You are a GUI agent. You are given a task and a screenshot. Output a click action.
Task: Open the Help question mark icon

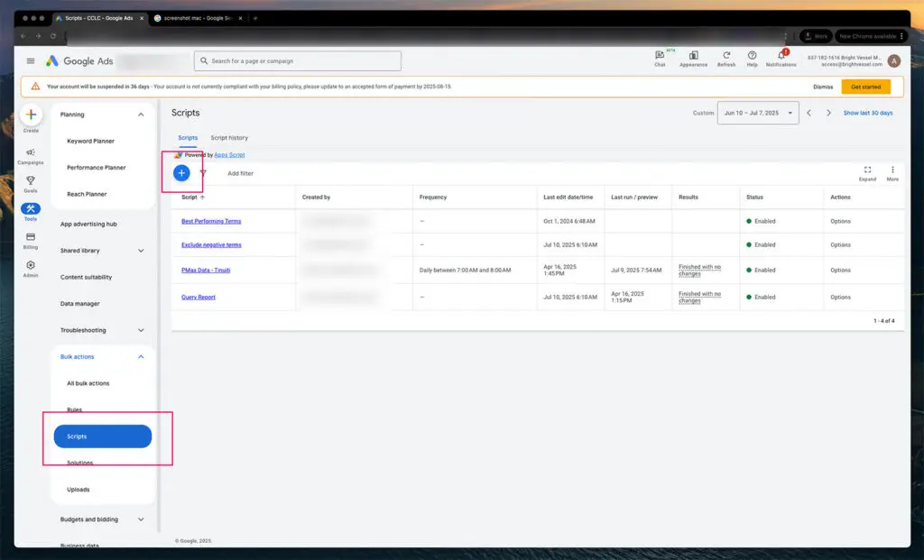click(752, 56)
